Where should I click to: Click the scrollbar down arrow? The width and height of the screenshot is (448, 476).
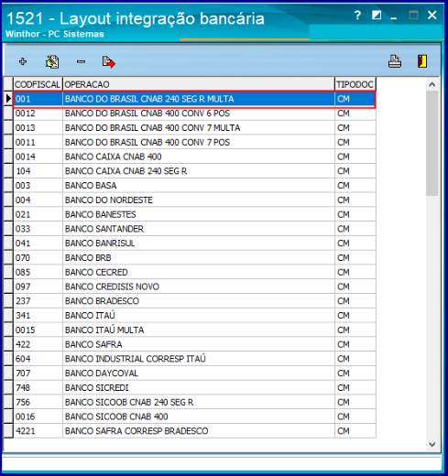432,444
